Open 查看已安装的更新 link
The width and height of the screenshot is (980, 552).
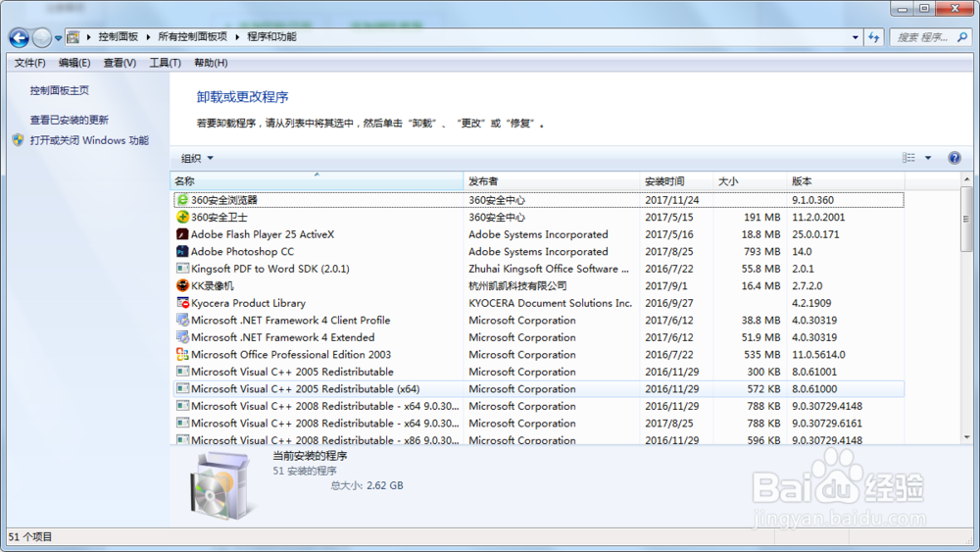[x=70, y=120]
